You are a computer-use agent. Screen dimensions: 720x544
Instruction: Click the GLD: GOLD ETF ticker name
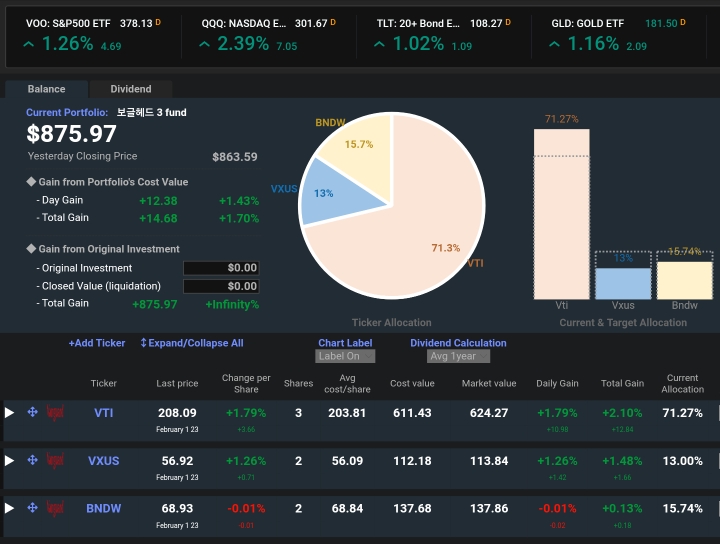588,23
